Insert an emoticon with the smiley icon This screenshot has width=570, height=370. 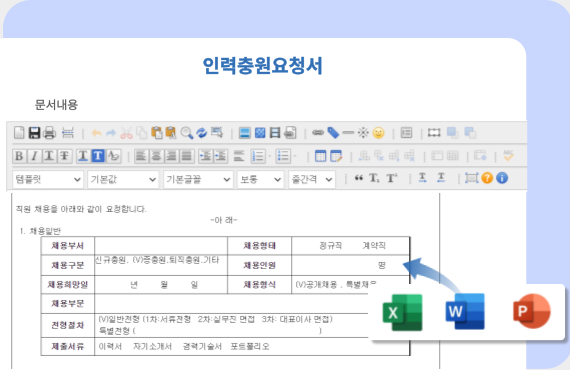(x=378, y=133)
